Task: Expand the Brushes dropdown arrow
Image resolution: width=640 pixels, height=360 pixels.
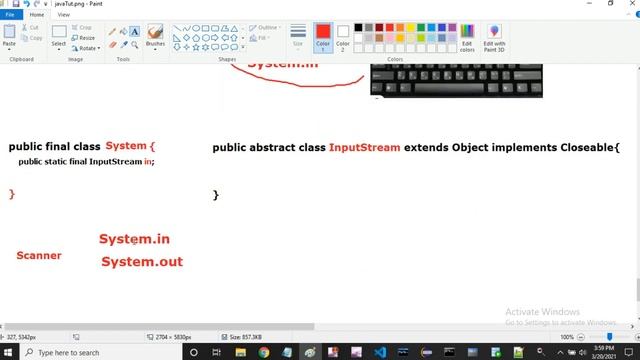Action: tap(155, 49)
